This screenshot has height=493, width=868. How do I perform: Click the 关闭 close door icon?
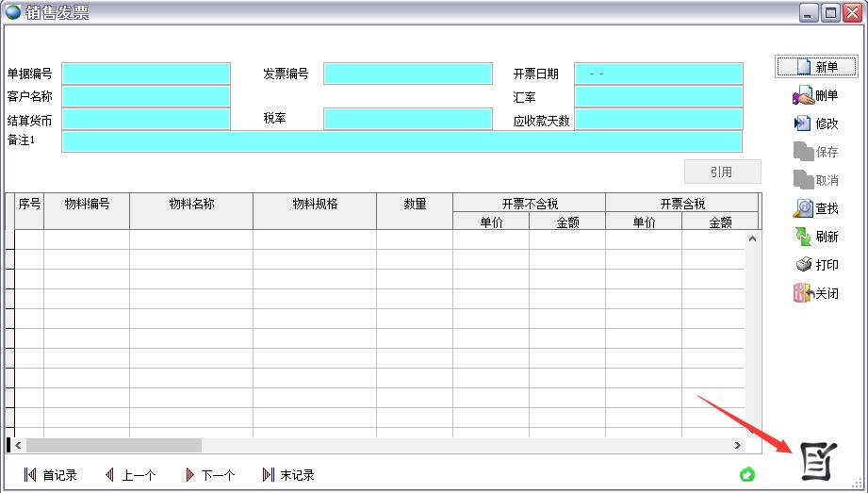[x=803, y=293]
